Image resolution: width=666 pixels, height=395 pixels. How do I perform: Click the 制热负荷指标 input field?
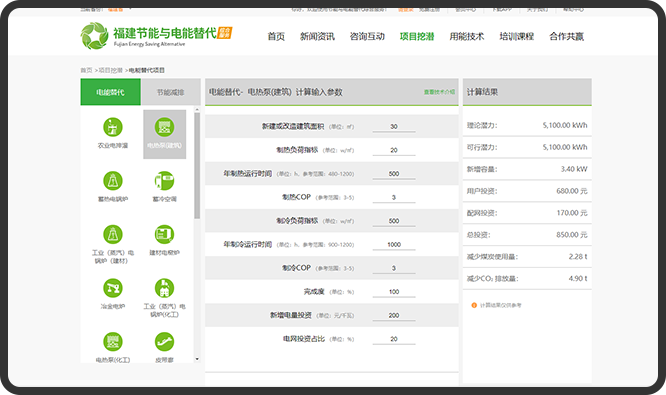click(x=394, y=150)
